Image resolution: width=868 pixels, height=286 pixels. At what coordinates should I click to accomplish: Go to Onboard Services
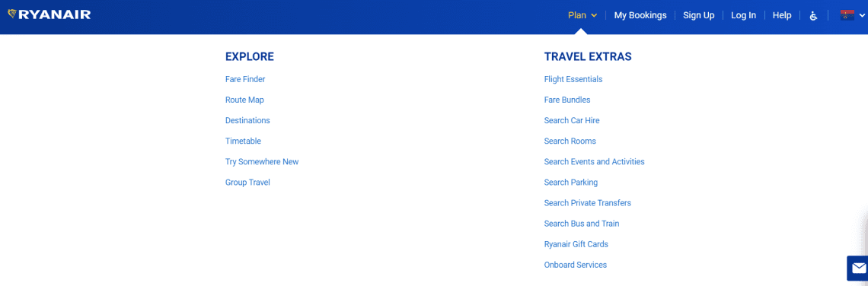point(575,265)
